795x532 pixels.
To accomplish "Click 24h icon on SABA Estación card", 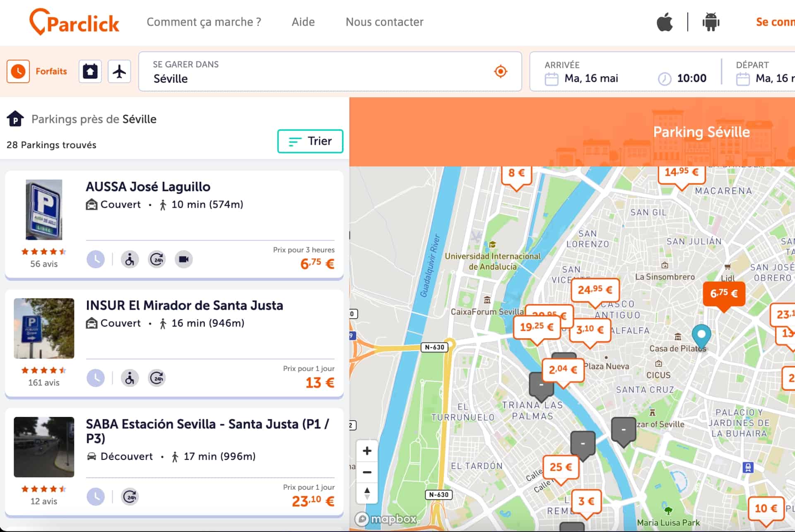I will pos(130,497).
